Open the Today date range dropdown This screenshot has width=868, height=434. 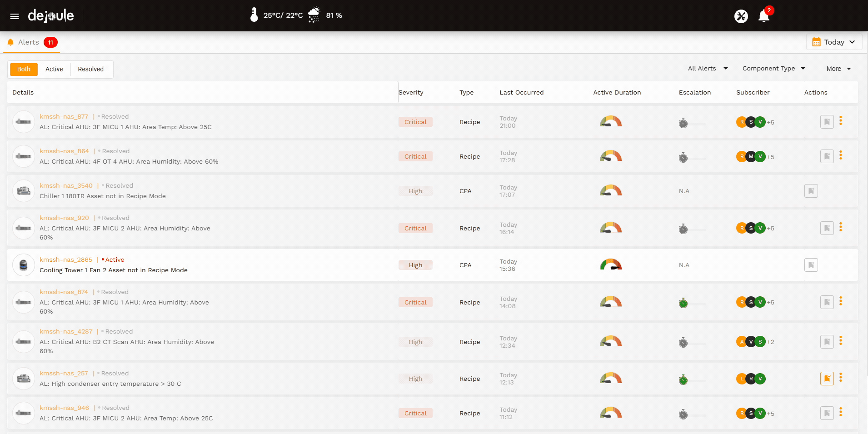(x=833, y=42)
